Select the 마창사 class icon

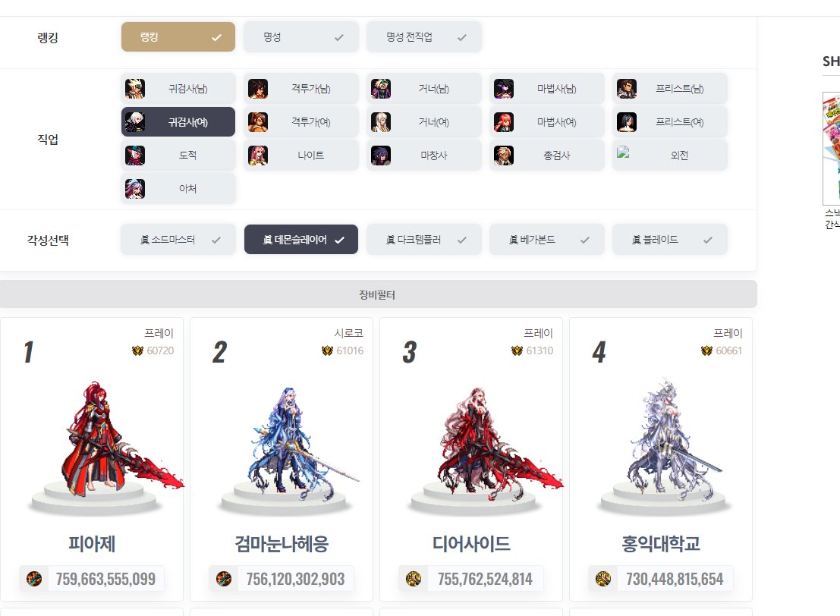tap(381, 156)
